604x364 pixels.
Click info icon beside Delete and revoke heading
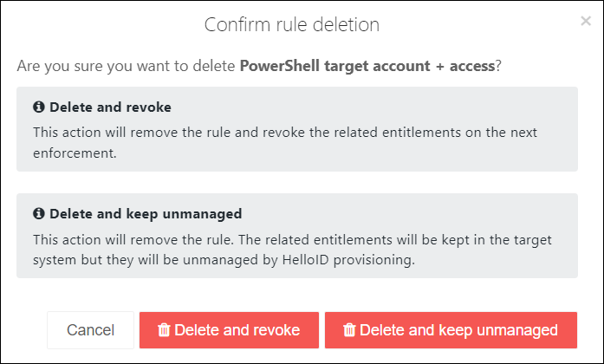(38, 107)
